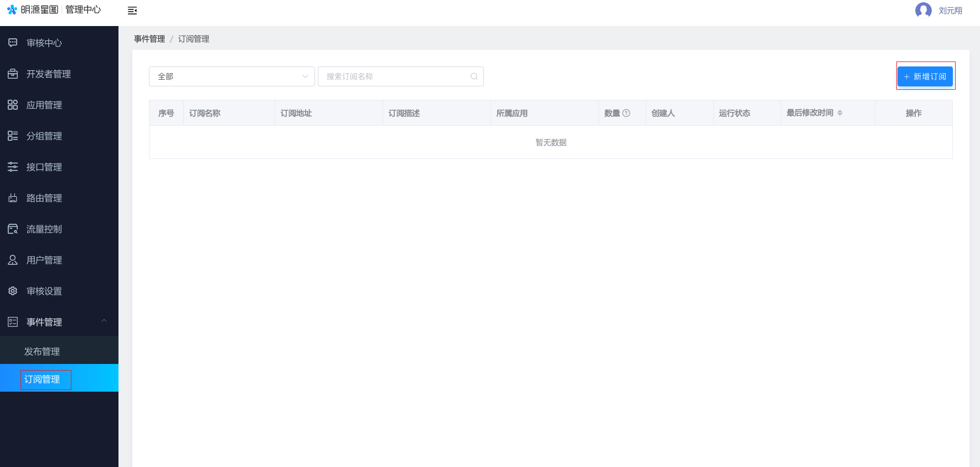Click the 应用管理 grid icon
Viewport: 980px width, 467px height.
pos(13,105)
